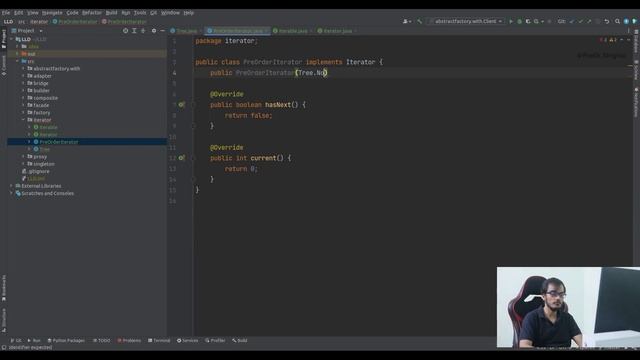Image resolution: width=640 pixels, height=360 pixels.
Task: Open the Python Packages tool window
Action: pyautogui.click(x=66, y=340)
